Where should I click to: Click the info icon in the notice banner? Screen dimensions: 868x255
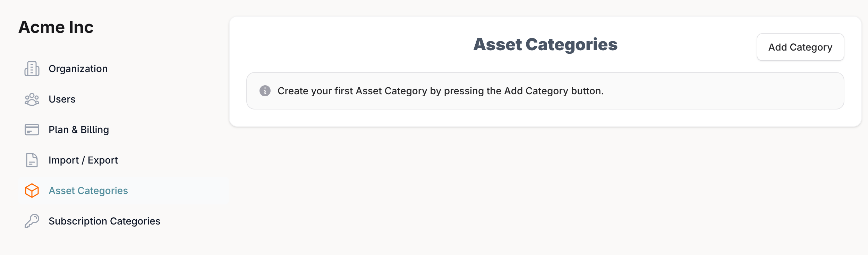[265, 91]
